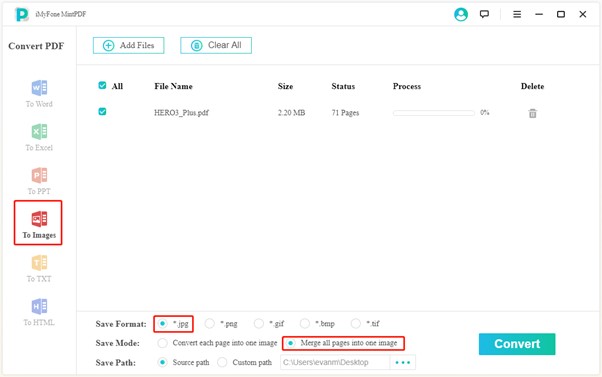602x377 pixels.
Task: Click the HERO3_Plus.pdf file name
Action: [181, 113]
